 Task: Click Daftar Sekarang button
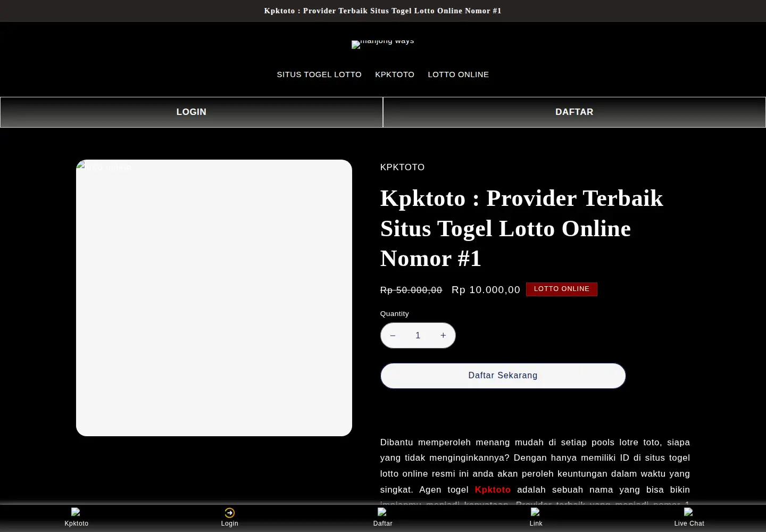(503, 376)
